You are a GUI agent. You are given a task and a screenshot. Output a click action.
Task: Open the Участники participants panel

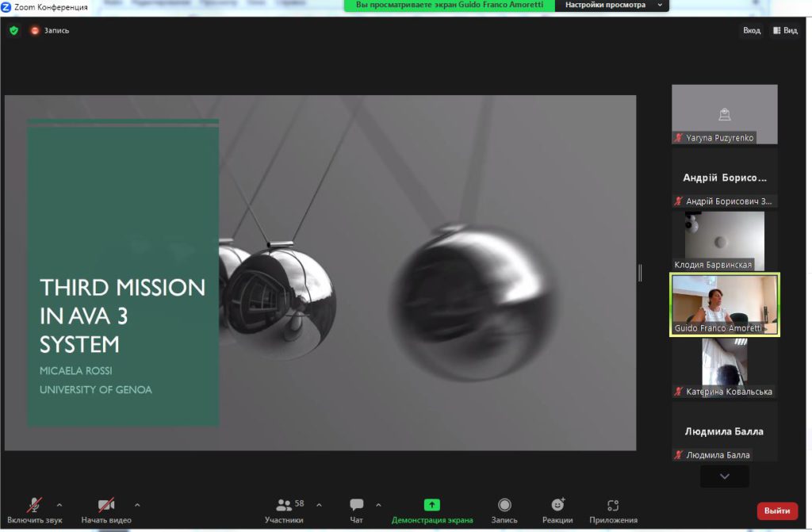284,510
